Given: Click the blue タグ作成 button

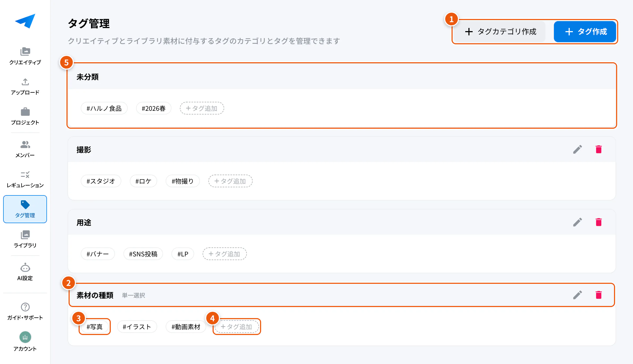Looking at the screenshot, I should coord(585,32).
